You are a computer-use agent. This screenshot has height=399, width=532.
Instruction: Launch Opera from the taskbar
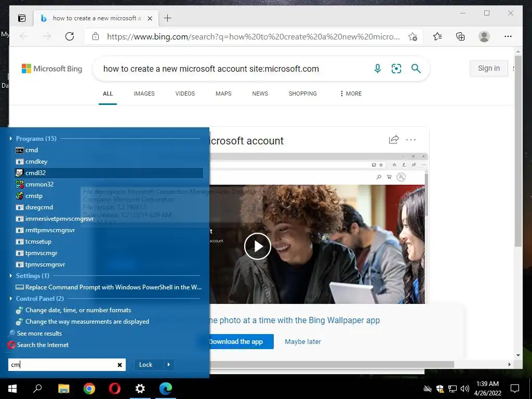point(115,389)
